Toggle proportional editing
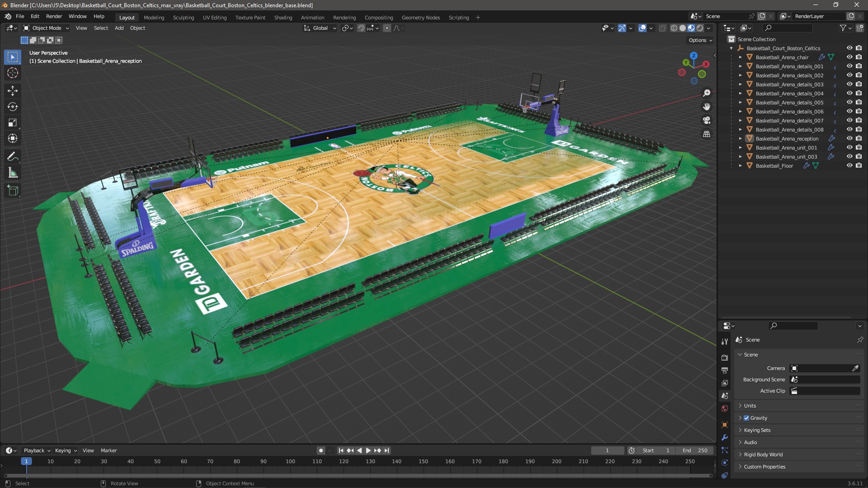Image resolution: width=868 pixels, height=488 pixels. click(x=387, y=28)
